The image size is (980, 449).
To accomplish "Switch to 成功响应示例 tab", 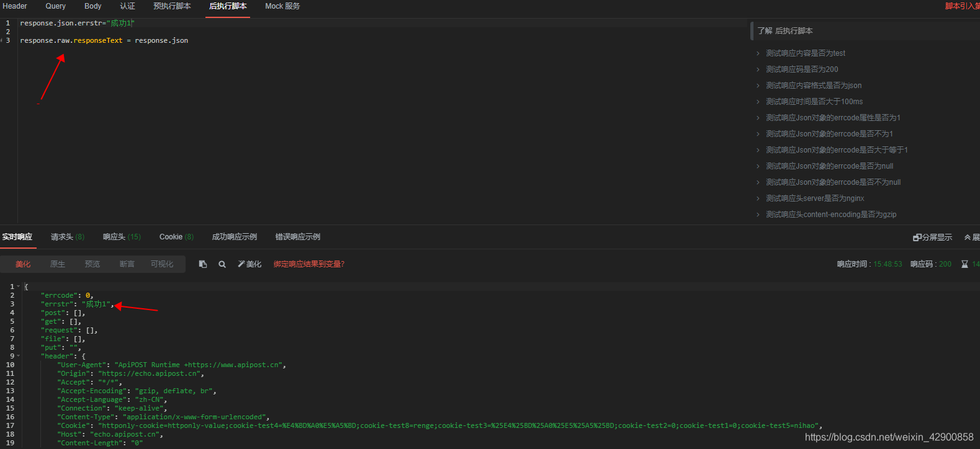I will [235, 237].
